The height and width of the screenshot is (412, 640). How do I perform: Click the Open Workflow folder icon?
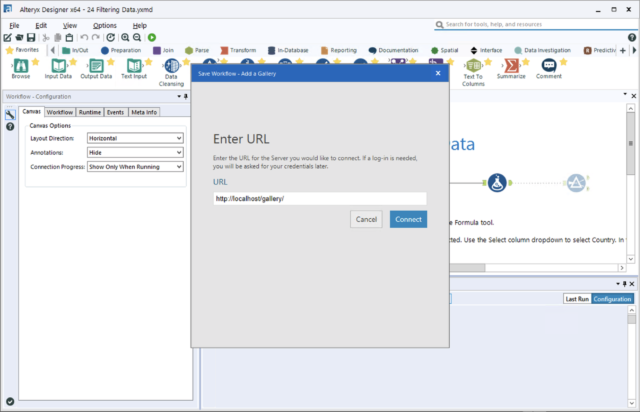tap(19, 38)
